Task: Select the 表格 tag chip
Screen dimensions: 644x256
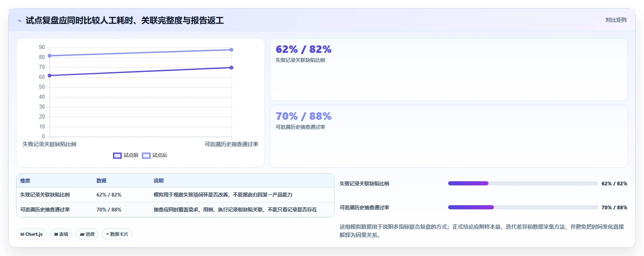Action: click(61, 234)
